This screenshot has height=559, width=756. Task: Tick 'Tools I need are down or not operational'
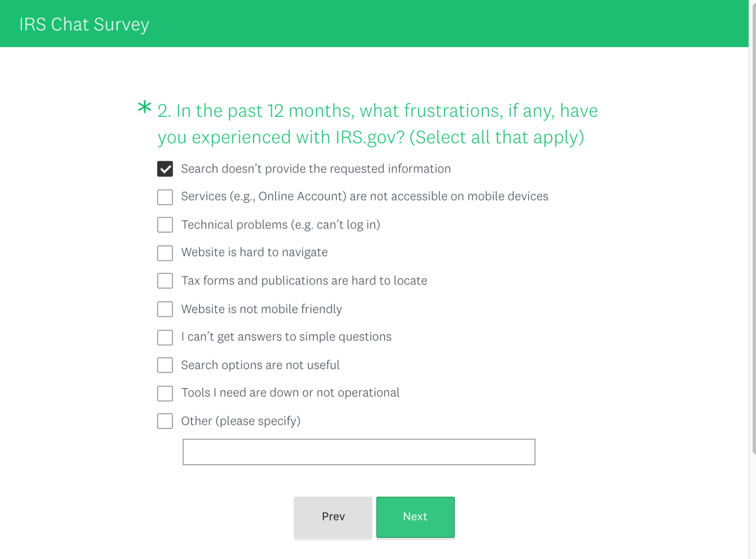coord(165,393)
